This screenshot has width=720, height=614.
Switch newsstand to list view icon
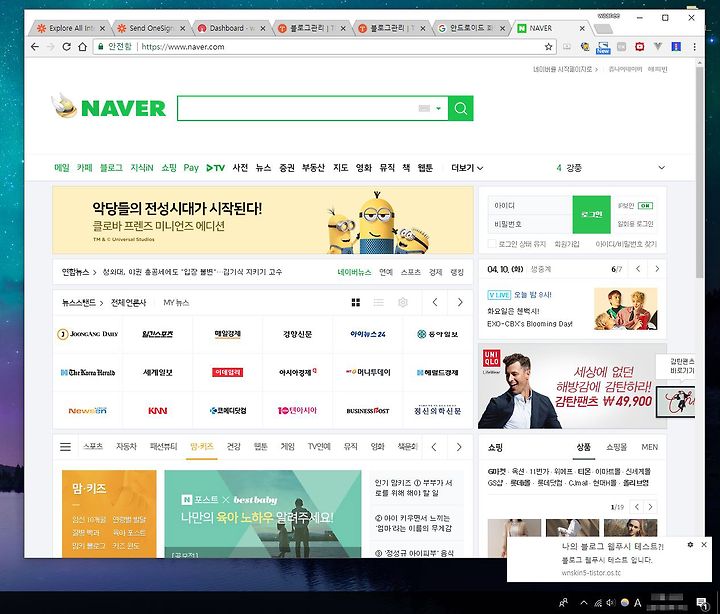click(x=379, y=302)
